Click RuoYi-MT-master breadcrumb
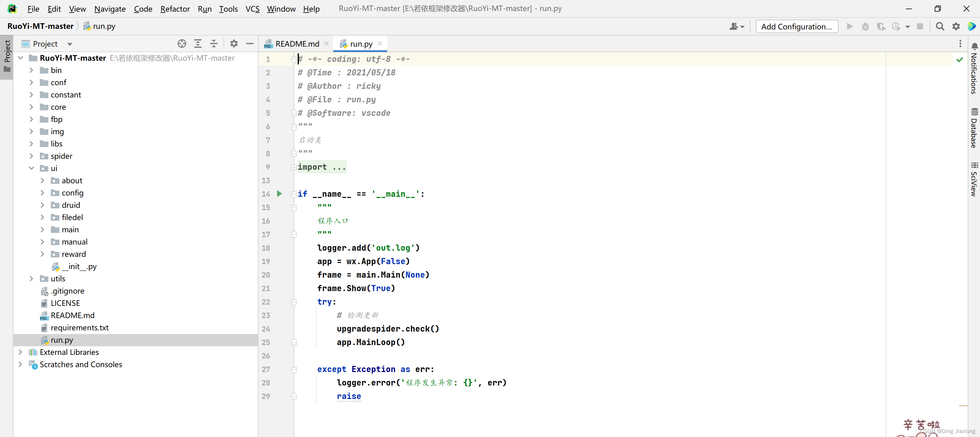 pyautogui.click(x=40, y=26)
